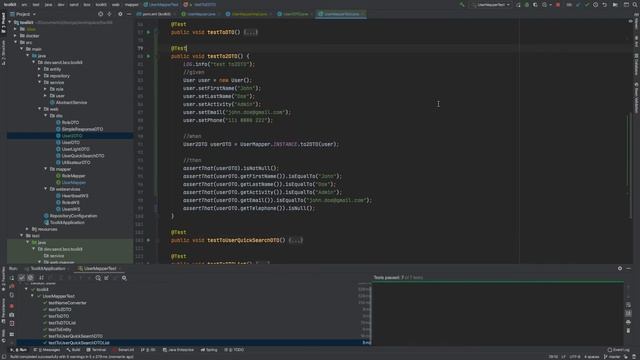This screenshot has width=640, height=360.
Task: Toggle Show Ignored tests button
Action: point(30,278)
